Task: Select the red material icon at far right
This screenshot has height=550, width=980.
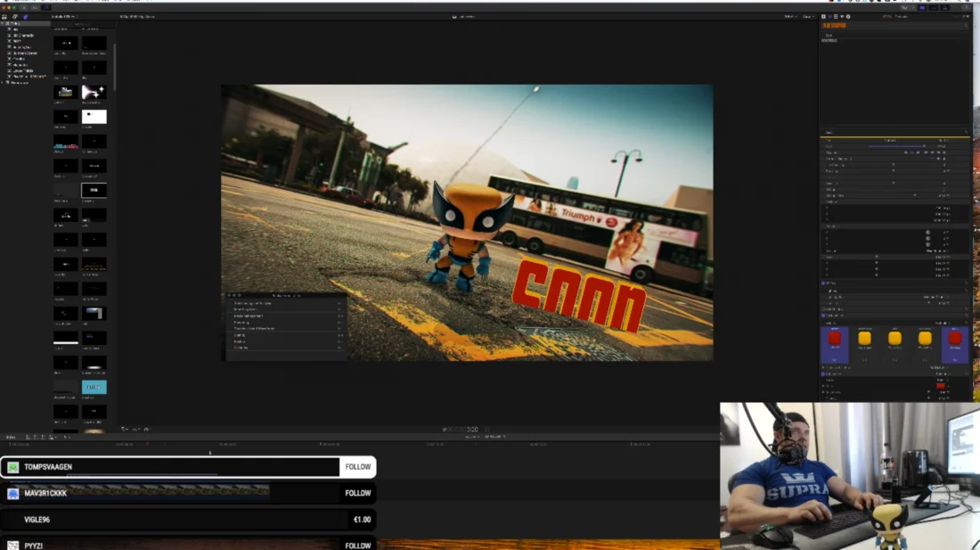Action: coord(954,339)
